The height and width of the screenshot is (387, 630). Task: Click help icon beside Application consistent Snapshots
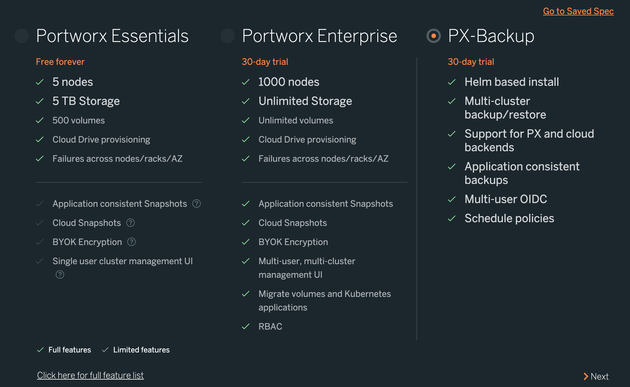click(x=196, y=204)
